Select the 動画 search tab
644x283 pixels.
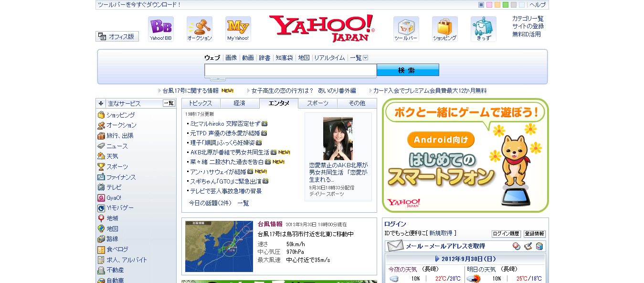248,58
